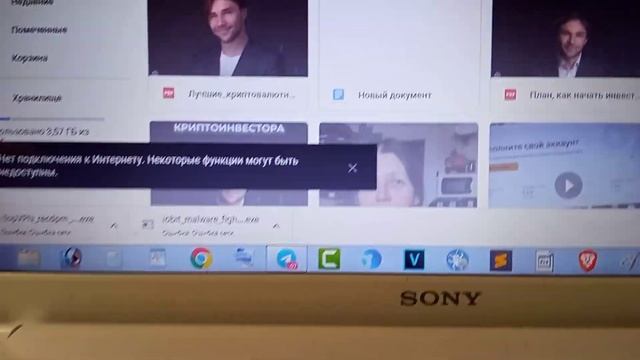Expand the first download item's arrow menu
The width and height of the screenshot is (640, 360).
114,225
